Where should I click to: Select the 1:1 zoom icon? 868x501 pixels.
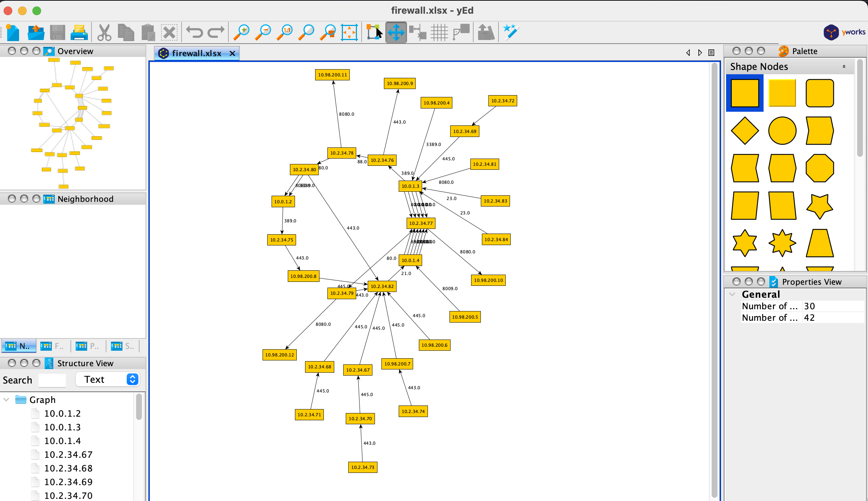click(285, 32)
